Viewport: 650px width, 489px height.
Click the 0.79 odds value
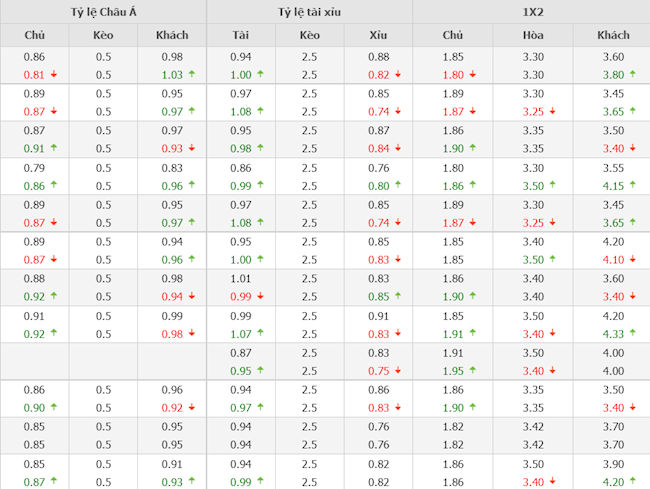(34, 168)
